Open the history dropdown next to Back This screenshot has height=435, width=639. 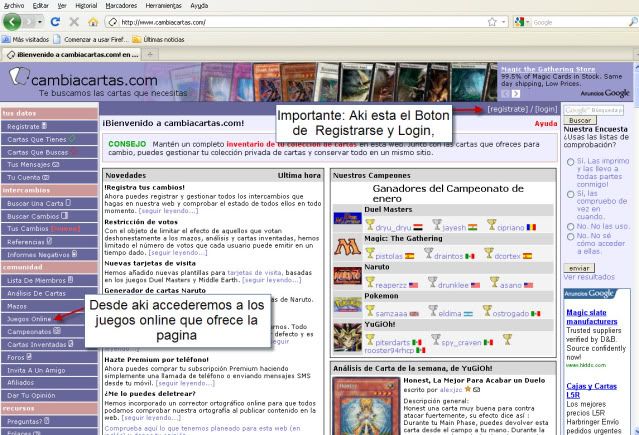pos(40,22)
